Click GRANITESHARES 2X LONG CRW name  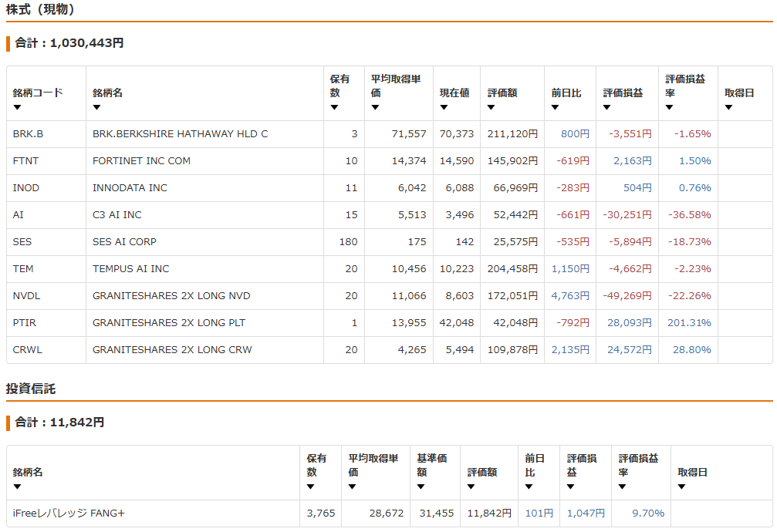click(x=172, y=350)
